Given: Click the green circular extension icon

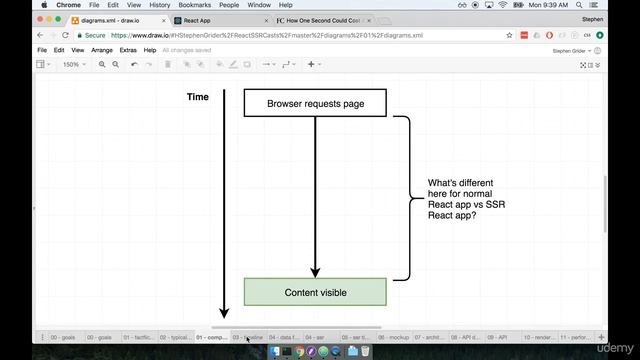Looking at the screenshot, I should pyautogui.click(x=600, y=36).
